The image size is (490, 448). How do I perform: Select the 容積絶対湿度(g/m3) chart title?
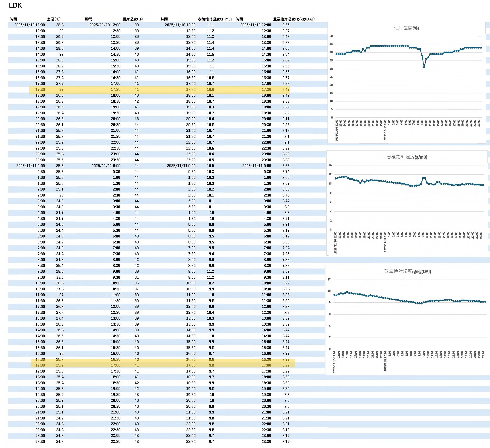pos(407,157)
